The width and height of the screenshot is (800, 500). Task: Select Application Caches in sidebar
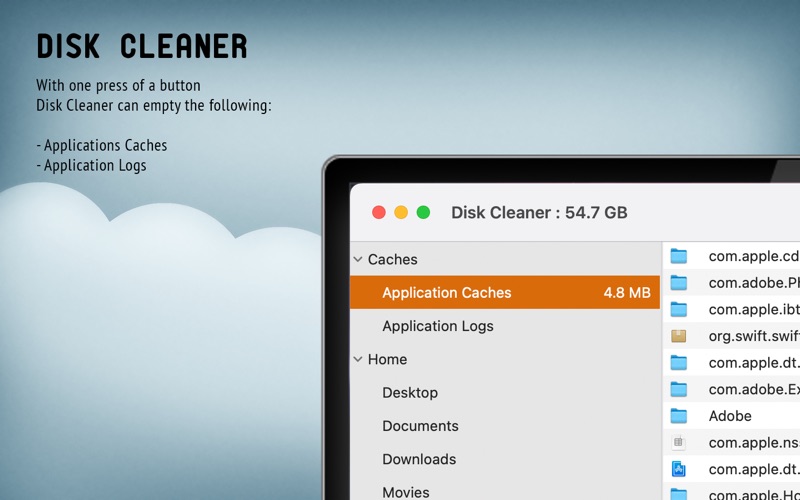pyautogui.click(x=505, y=292)
